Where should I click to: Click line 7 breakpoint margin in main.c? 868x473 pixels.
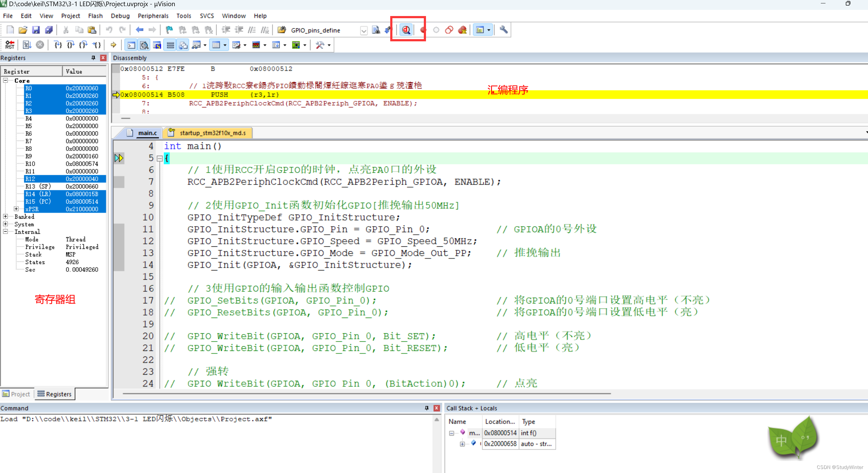[119, 182]
